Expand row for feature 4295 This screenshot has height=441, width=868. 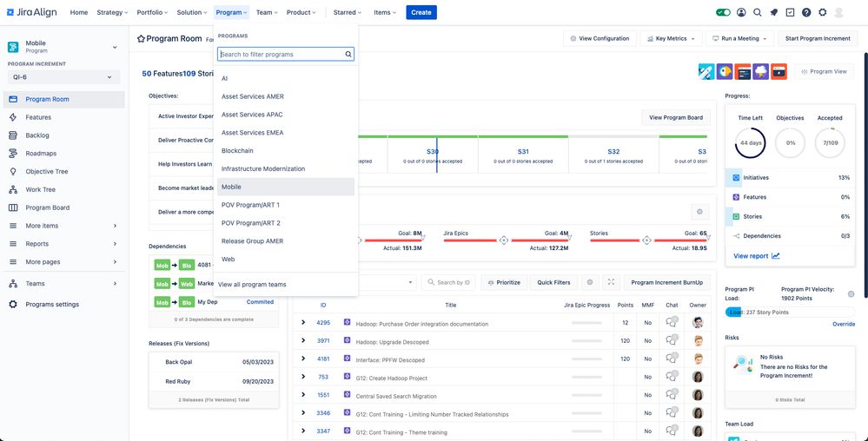pyautogui.click(x=303, y=323)
